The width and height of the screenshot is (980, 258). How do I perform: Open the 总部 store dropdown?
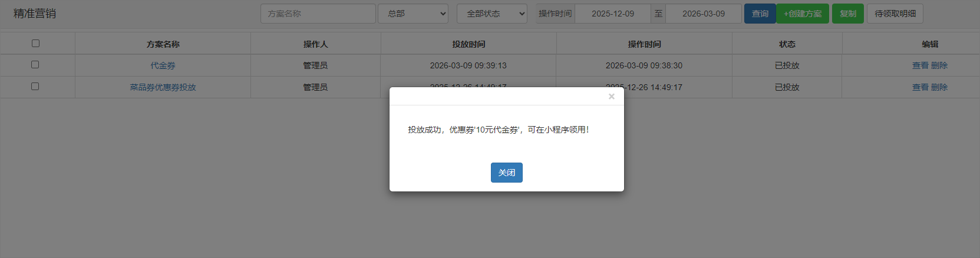tap(413, 14)
